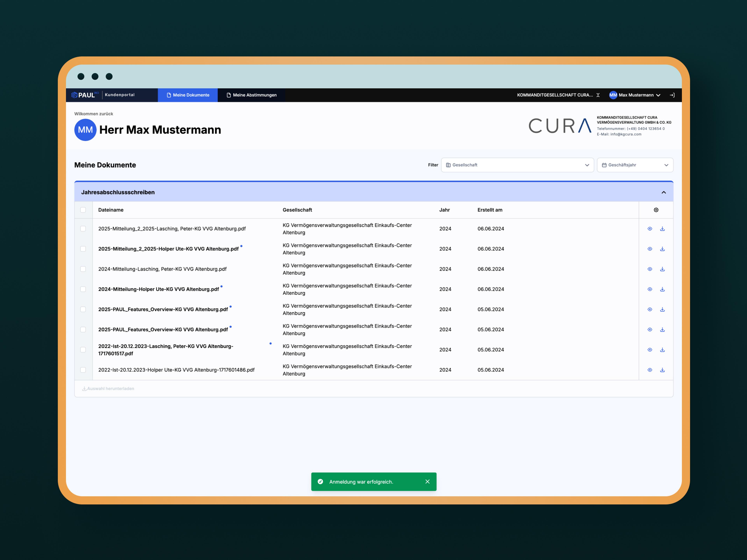Image resolution: width=747 pixels, height=560 pixels.
Task: Download the 2022-Ist Holper Ute 1717601486 file
Action: click(662, 370)
